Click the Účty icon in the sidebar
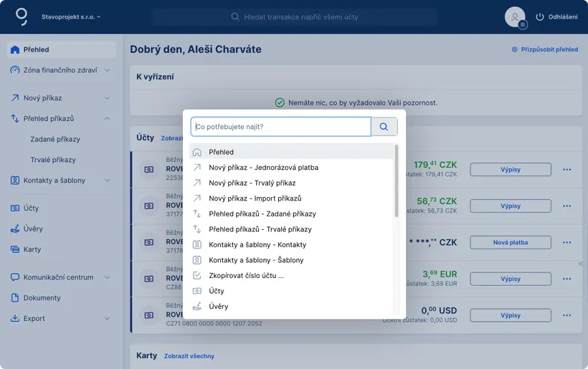Image resolution: width=588 pixels, height=369 pixels. pyautogui.click(x=15, y=208)
